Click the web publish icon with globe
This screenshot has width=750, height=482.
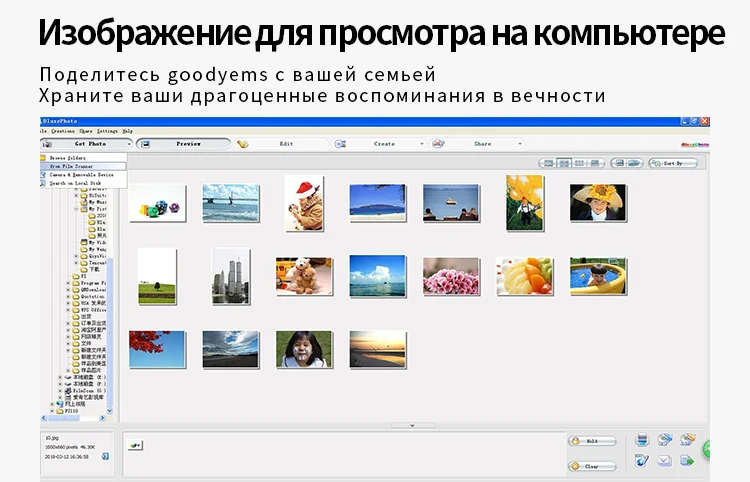click(x=642, y=460)
